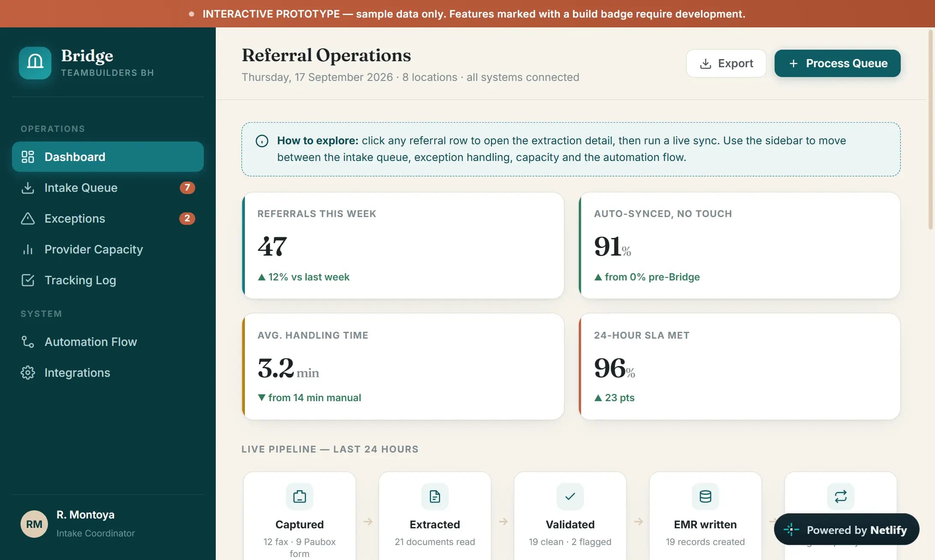Select the Auto-Synced, No Touch card
Screen dimensions: 935x560
739,245
